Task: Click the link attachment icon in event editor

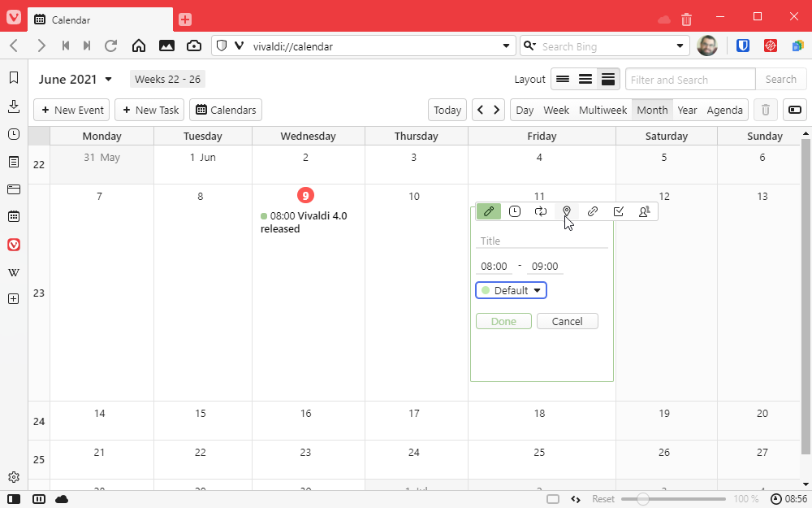Action: pos(593,211)
